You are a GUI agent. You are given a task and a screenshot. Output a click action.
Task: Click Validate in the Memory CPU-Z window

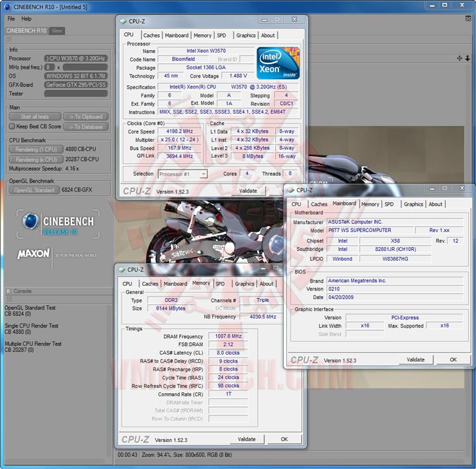(x=247, y=439)
